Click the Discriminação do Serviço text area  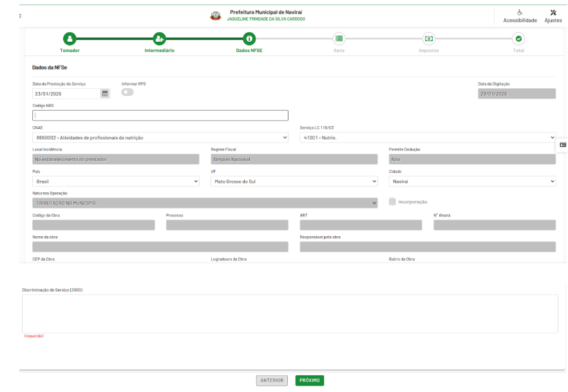[290, 313]
